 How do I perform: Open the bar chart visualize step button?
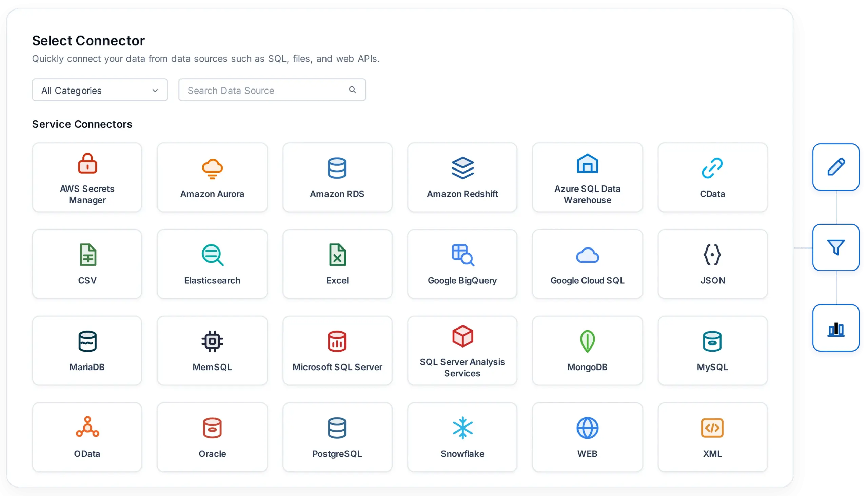pos(836,328)
